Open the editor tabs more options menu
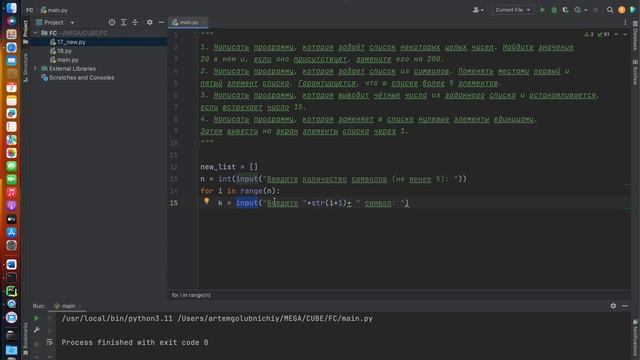640x360 pixels. (x=625, y=22)
